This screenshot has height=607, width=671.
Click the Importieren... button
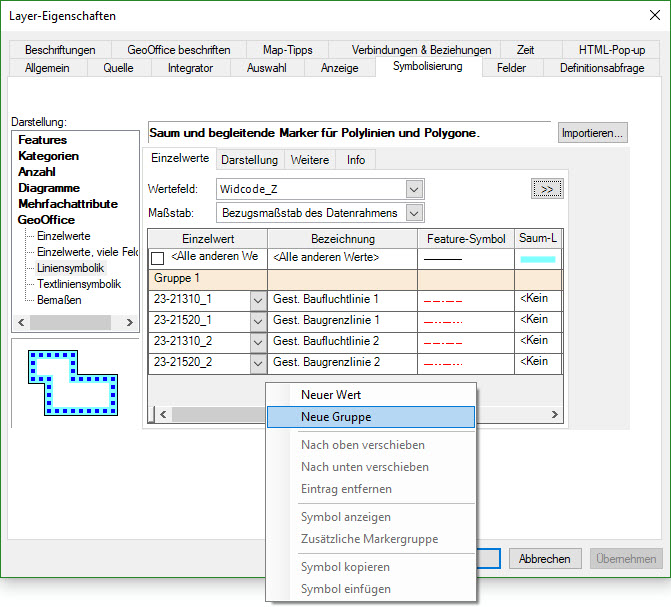(592, 133)
